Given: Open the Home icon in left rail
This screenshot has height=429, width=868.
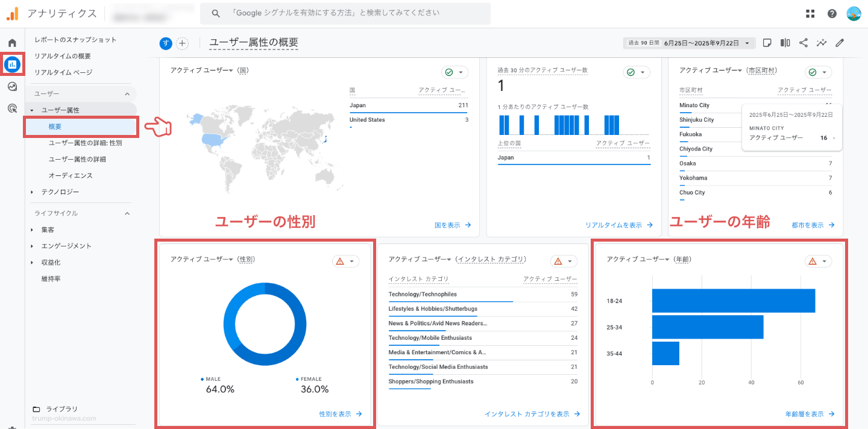Looking at the screenshot, I should coord(12,43).
